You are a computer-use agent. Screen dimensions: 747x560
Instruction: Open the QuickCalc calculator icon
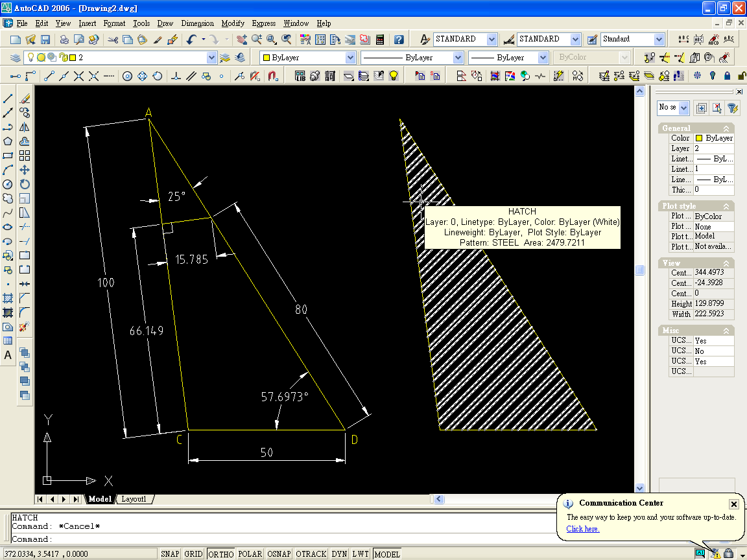380,40
